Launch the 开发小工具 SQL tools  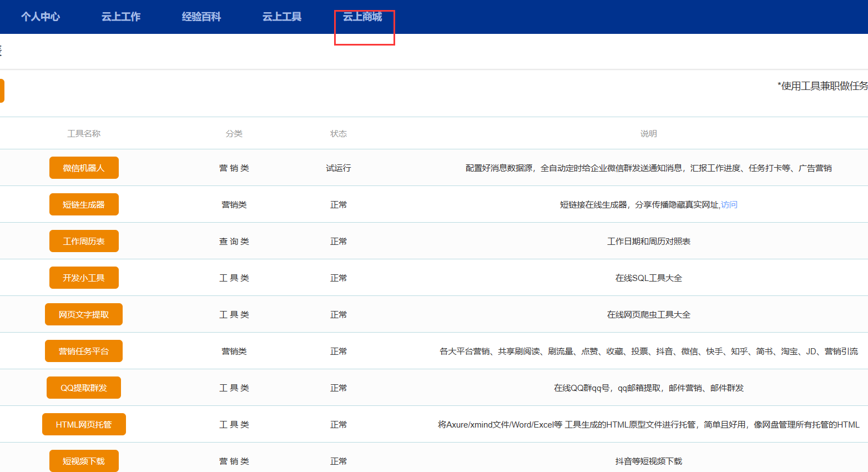pyautogui.click(x=84, y=277)
